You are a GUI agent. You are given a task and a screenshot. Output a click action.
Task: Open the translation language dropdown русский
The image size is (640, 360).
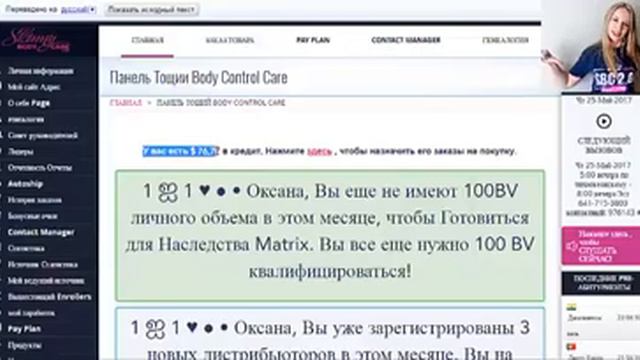[x=78, y=9]
